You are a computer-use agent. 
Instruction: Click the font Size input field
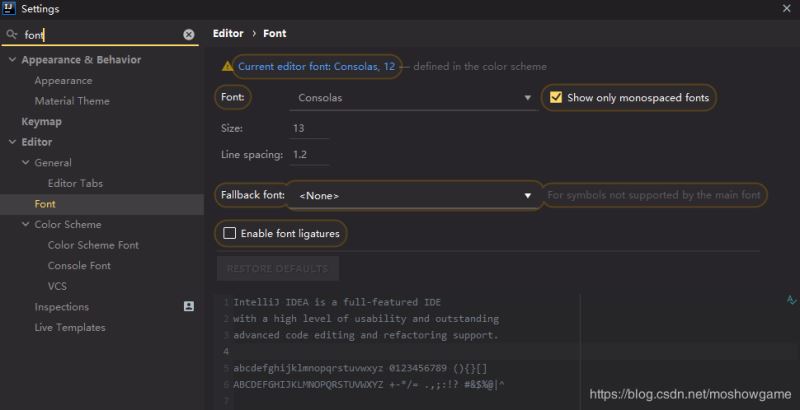point(310,129)
